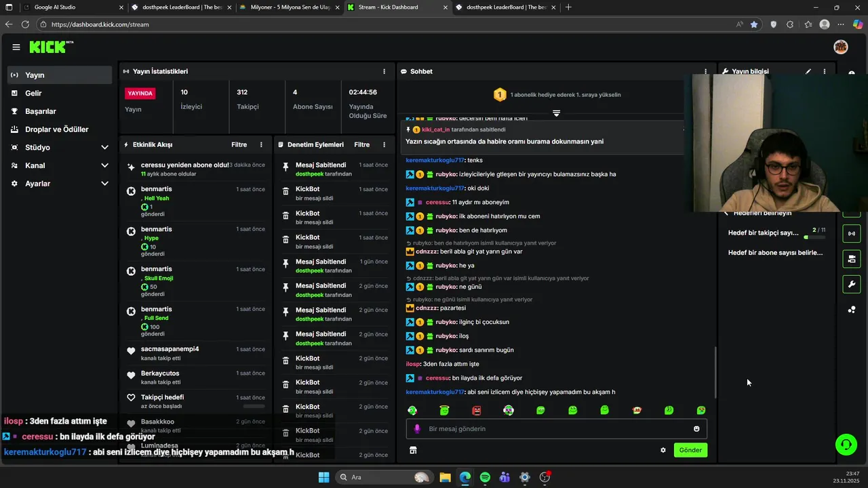Bookmark page with the star icon
The height and width of the screenshot is (488, 868).
(754, 24)
